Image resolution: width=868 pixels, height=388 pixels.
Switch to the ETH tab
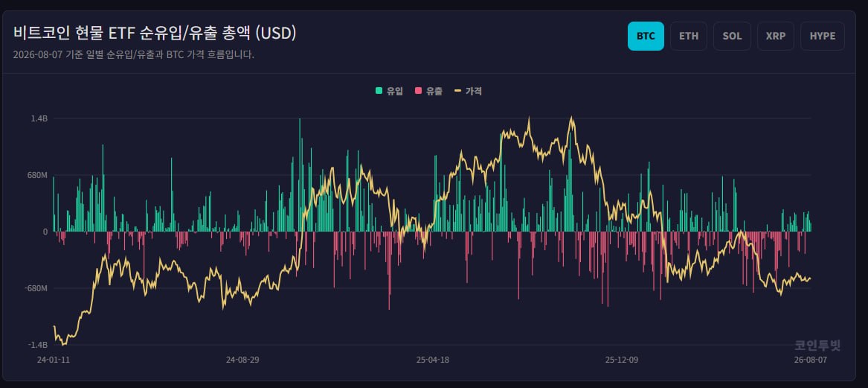[x=689, y=36]
